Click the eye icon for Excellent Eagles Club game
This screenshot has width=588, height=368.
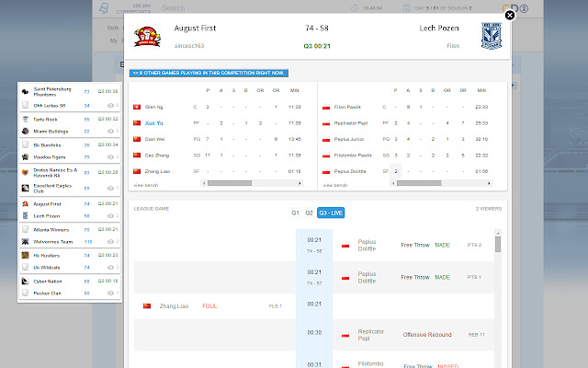110,188
